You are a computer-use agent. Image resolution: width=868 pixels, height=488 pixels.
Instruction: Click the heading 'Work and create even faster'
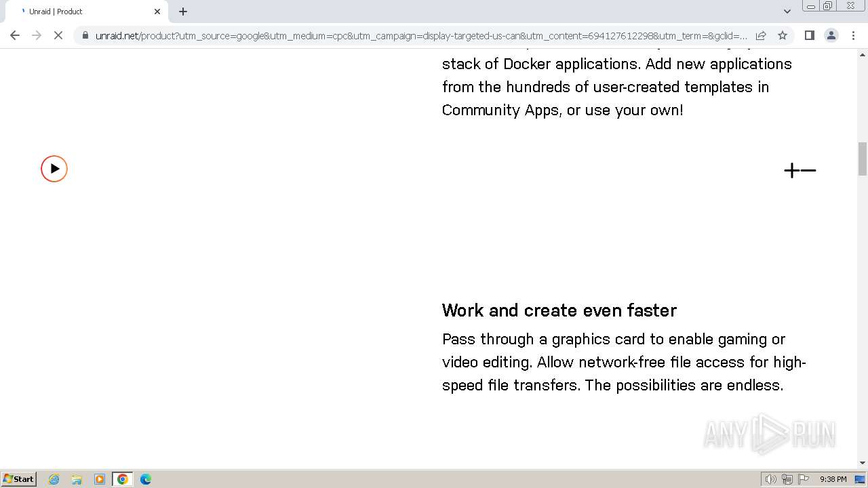click(559, 310)
